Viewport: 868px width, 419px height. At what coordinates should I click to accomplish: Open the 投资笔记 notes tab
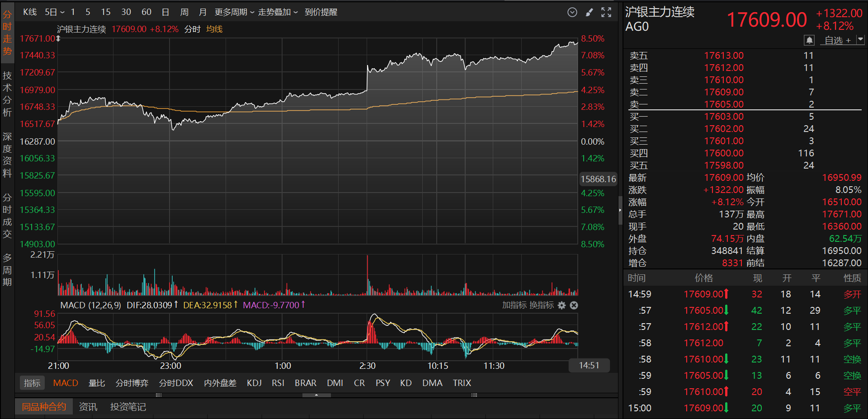point(128,407)
